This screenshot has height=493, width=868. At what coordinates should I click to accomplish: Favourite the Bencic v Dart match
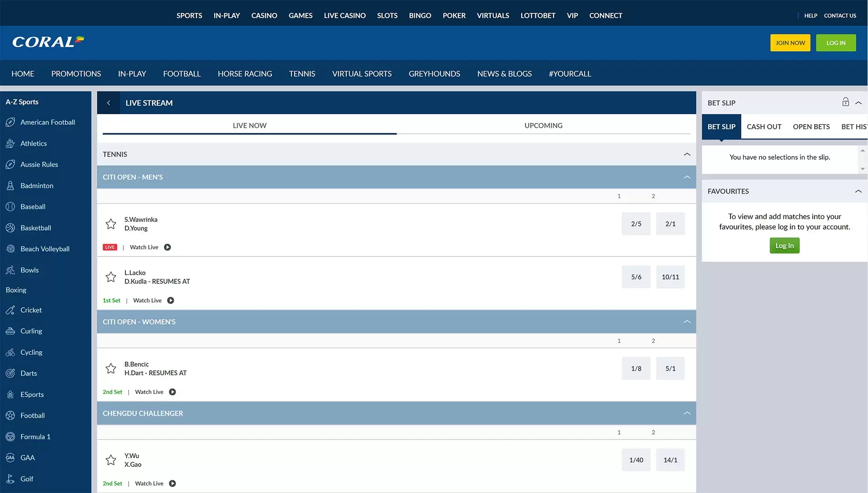tap(111, 368)
